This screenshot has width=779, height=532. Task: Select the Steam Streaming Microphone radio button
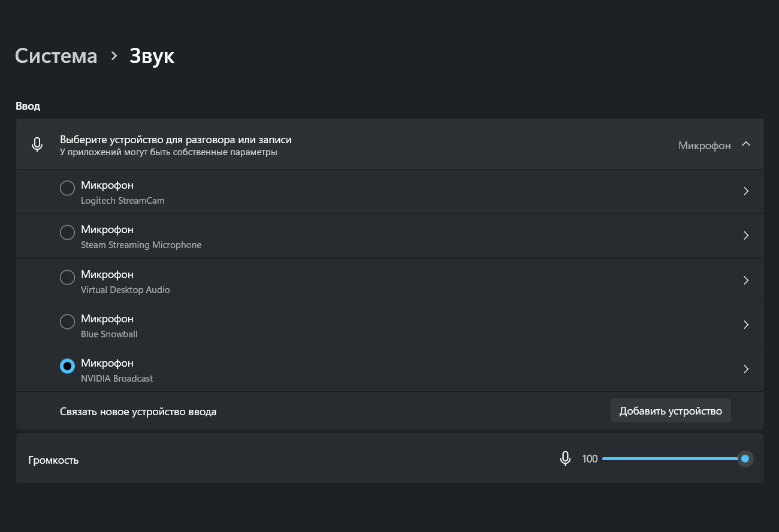[x=68, y=232]
